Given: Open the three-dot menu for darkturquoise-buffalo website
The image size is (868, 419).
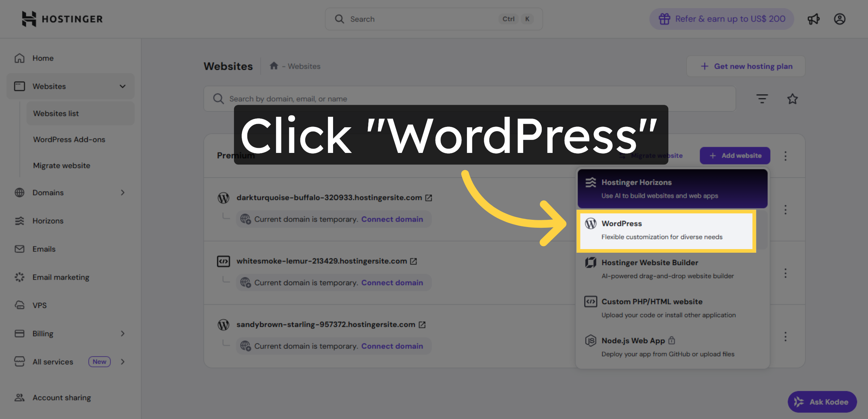Looking at the screenshot, I should click(786, 210).
